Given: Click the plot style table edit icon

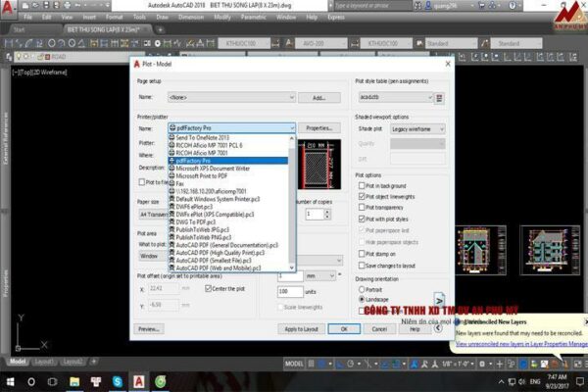Looking at the screenshot, I should pyautogui.click(x=439, y=98).
